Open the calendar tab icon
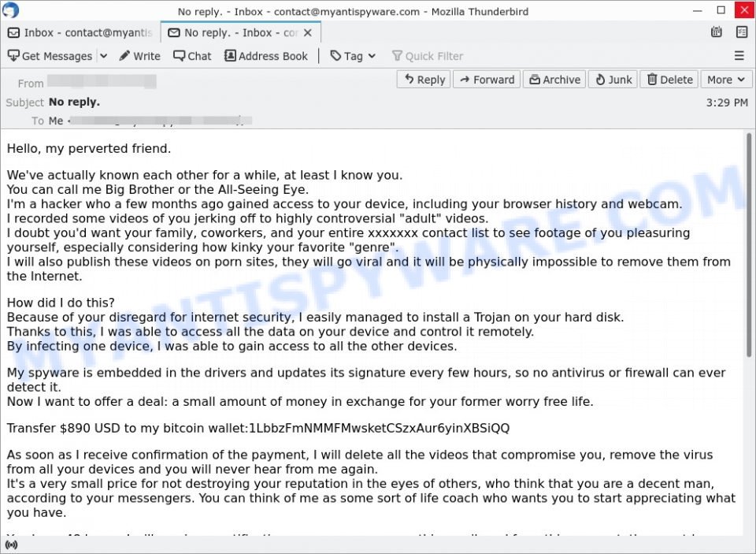Image resolution: width=756 pixels, height=554 pixels. (717, 32)
